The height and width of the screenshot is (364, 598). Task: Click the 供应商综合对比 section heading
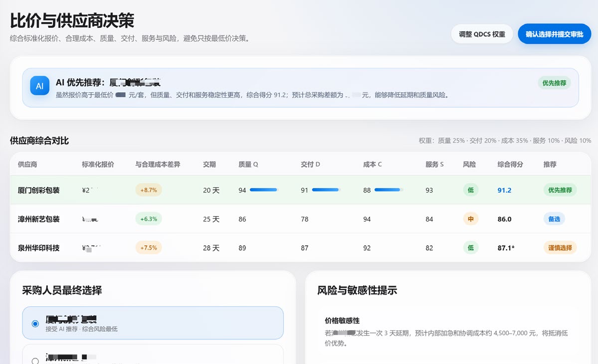tap(39, 141)
